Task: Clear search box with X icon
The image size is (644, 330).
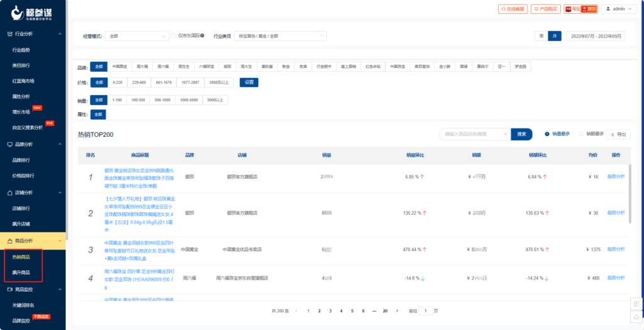Action: coord(505,134)
